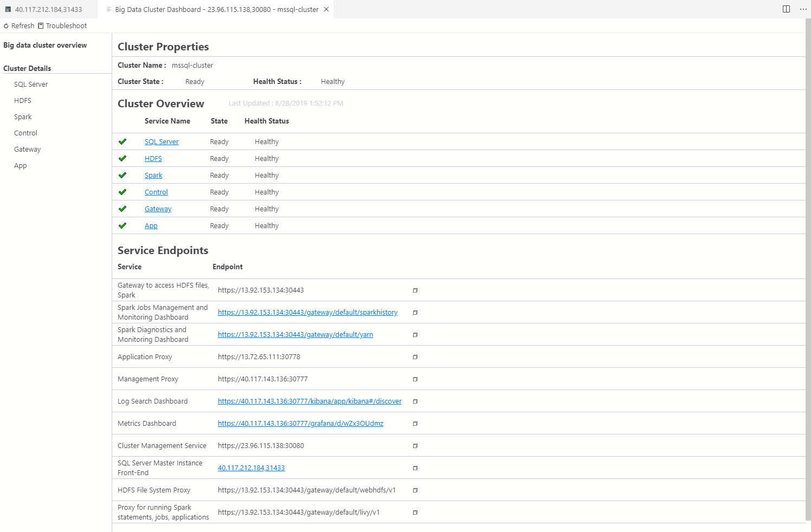Refresh the cluster dashboard

click(19, 26)
